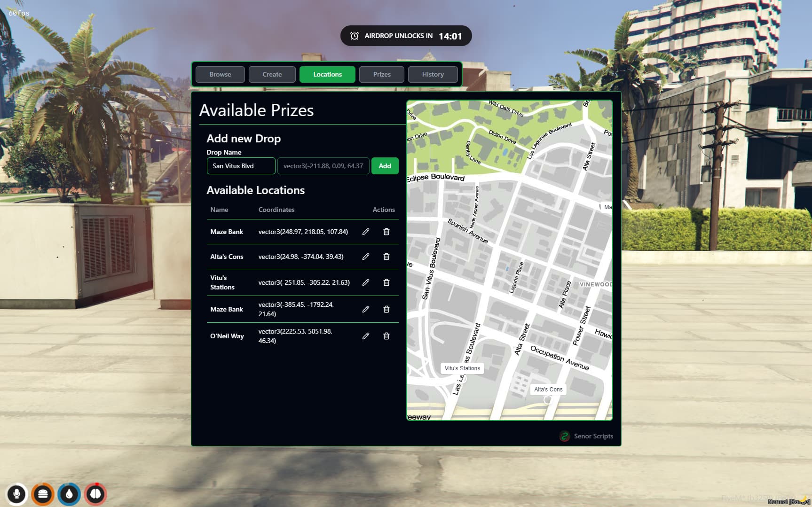The image size is (812, 507).
Task: Click the brain stress HUD icon
Action: [95, 494]
